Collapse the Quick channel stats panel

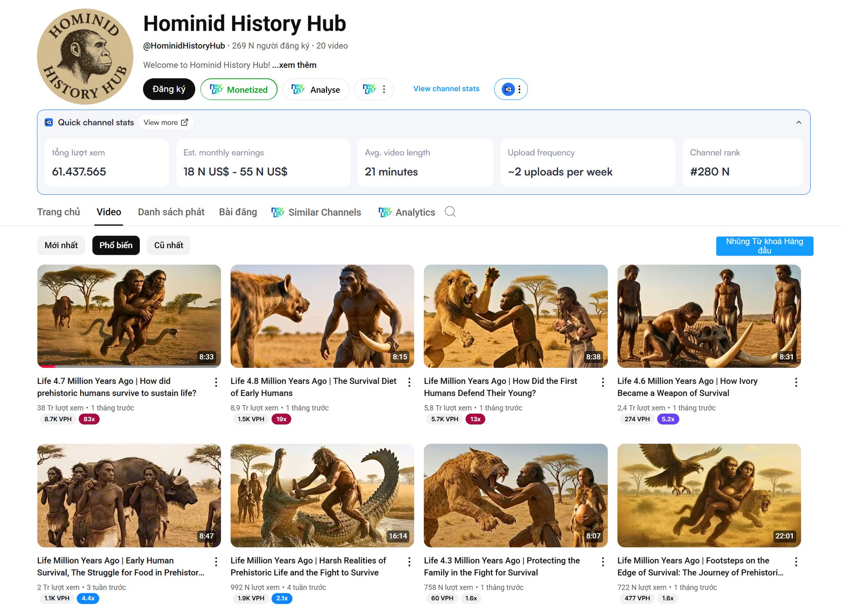click(798, 122)
